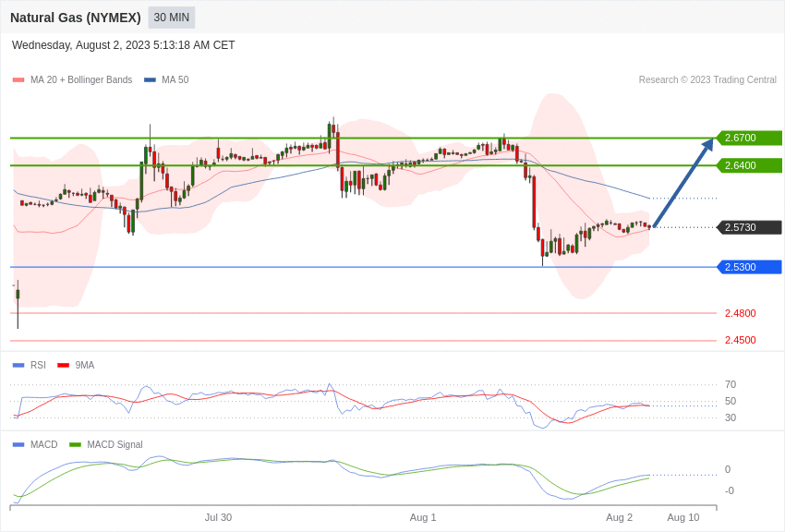The image size is (785, 532).
Task: Click the MA 50 legend label
Action: 175,79
